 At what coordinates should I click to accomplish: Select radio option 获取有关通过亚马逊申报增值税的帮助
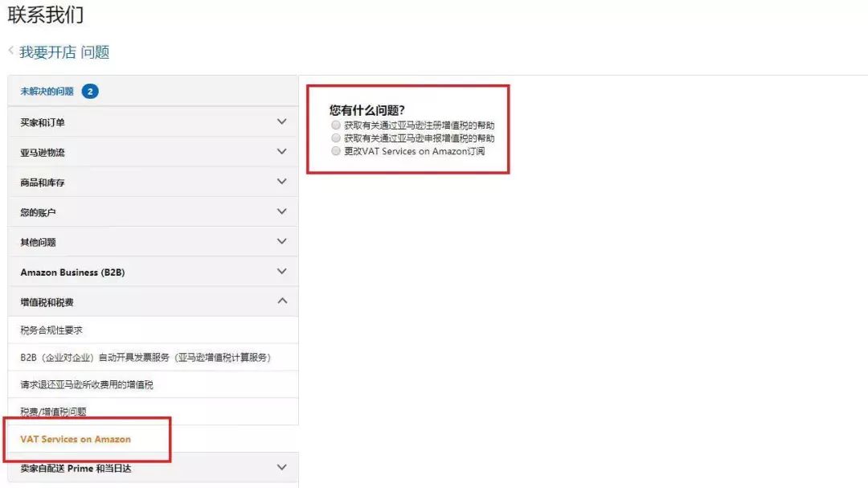point(335,137)
